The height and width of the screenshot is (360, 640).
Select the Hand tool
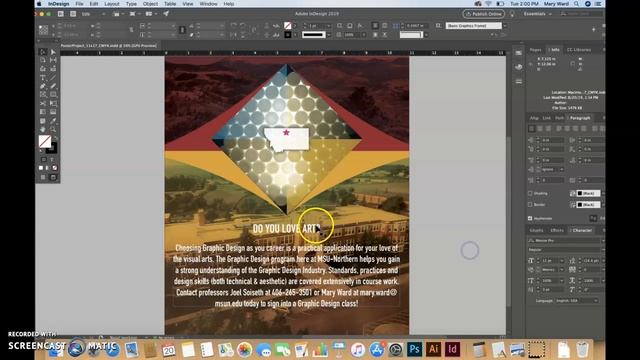[x=43, y=129]
